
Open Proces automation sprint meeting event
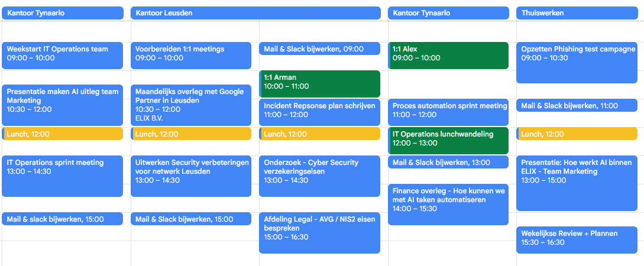(x=448, y=112)
